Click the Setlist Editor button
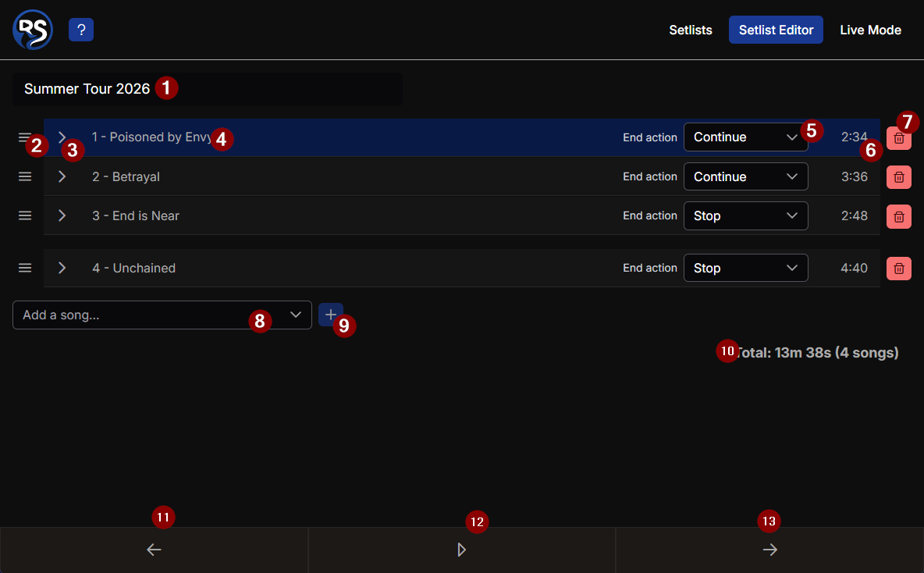This screenshot has height=573, width=924. (776, 30)
